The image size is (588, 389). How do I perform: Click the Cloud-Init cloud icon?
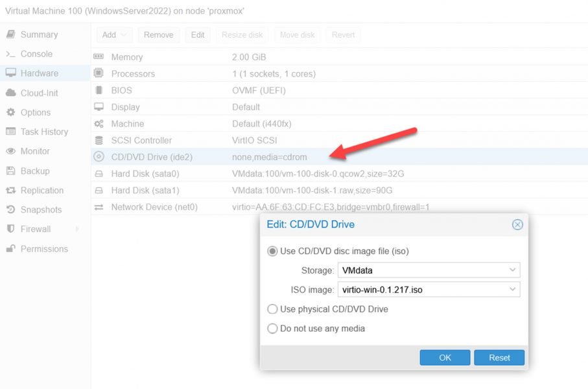[x=10, y=93]
